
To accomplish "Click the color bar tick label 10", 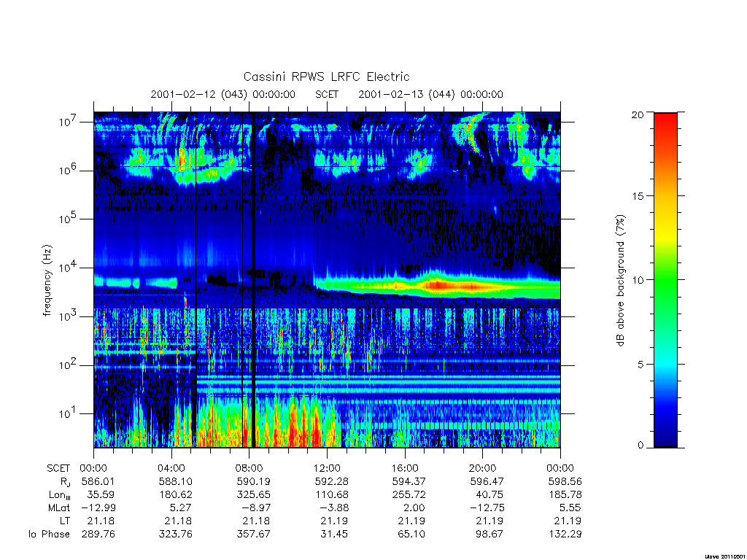I will [638, 280].
